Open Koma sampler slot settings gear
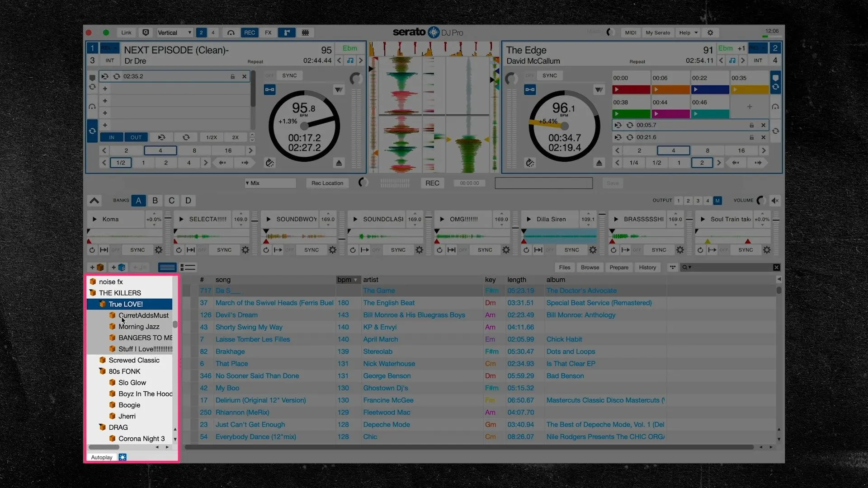868x488 pixels. coord(159,250)
